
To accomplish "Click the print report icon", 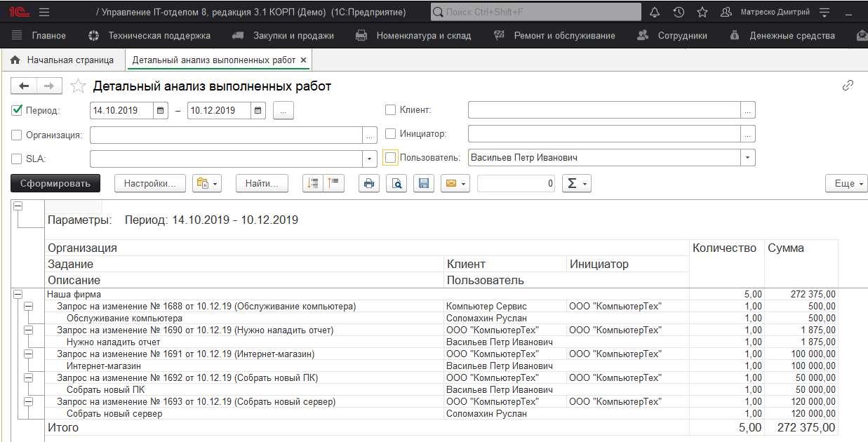I will [x=369, y=183].
